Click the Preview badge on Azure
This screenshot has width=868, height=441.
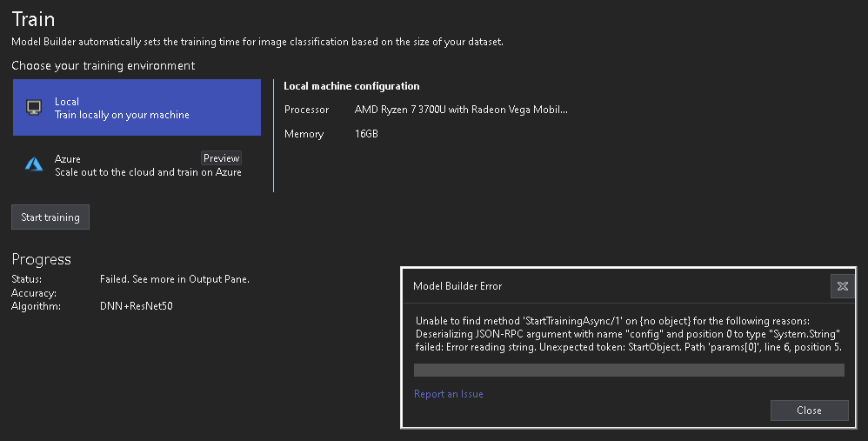pyautogui.click(x=222, y=158)
